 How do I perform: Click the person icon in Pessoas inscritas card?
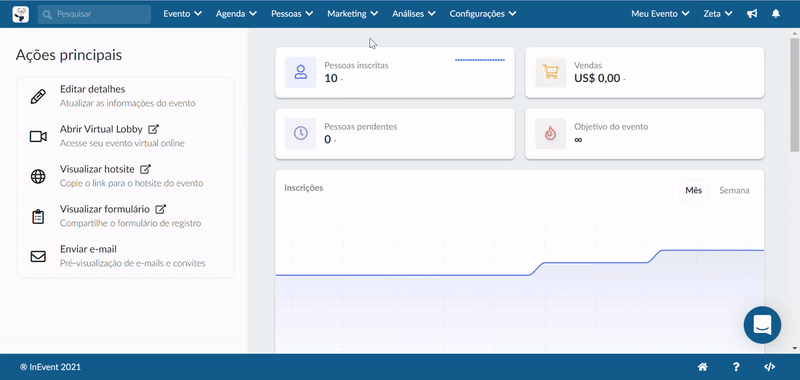coord(301,72)
